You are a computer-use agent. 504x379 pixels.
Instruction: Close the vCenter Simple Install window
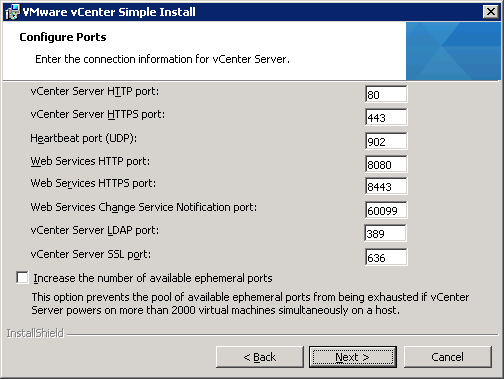(490, 12)
